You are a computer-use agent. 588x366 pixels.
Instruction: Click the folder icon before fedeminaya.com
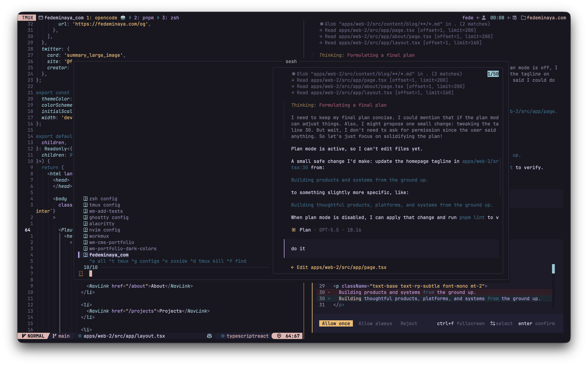click(523, 18)
